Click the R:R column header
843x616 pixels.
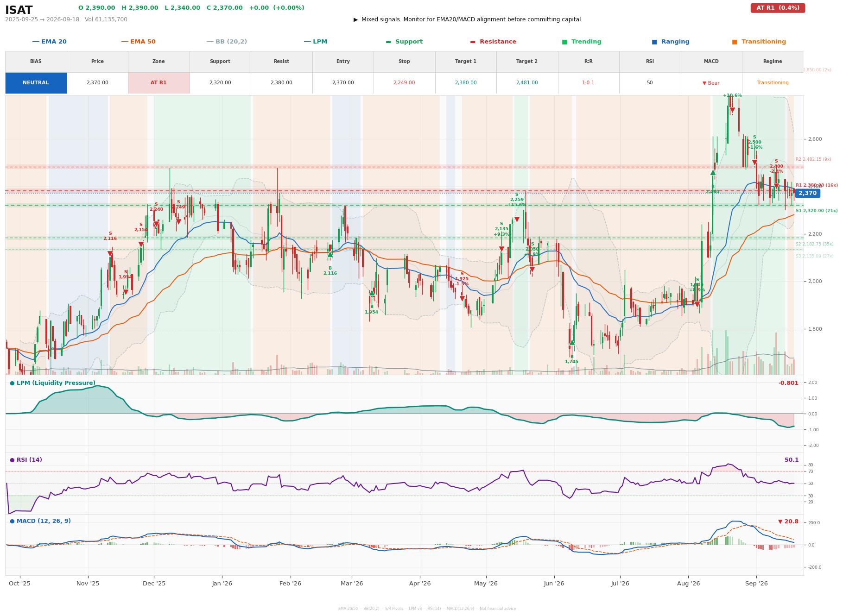click(x=588, y=62)
